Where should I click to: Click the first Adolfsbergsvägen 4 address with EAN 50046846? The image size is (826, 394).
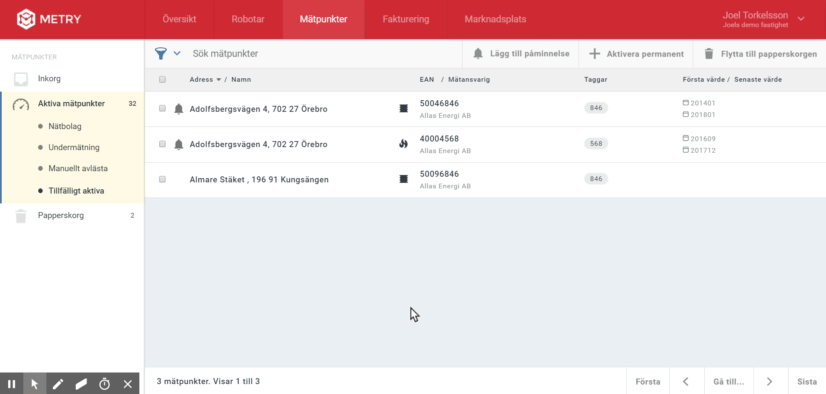point(258,109)
